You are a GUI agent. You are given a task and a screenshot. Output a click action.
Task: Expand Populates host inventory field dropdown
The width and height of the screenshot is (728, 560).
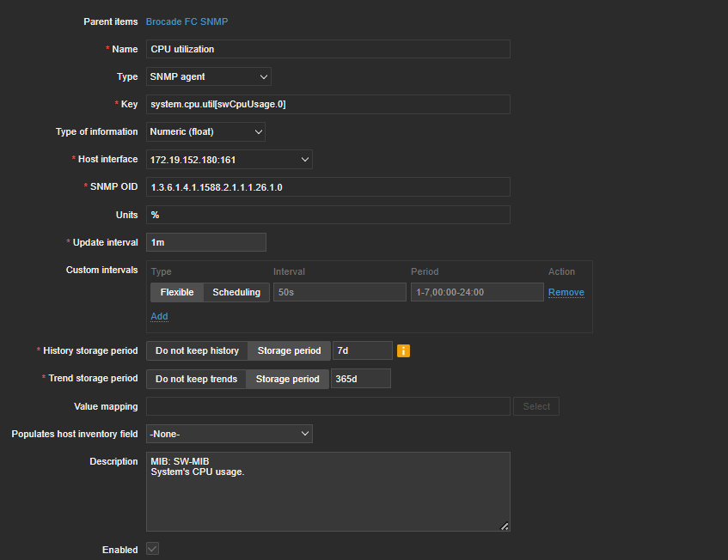[x=229, y=434]
